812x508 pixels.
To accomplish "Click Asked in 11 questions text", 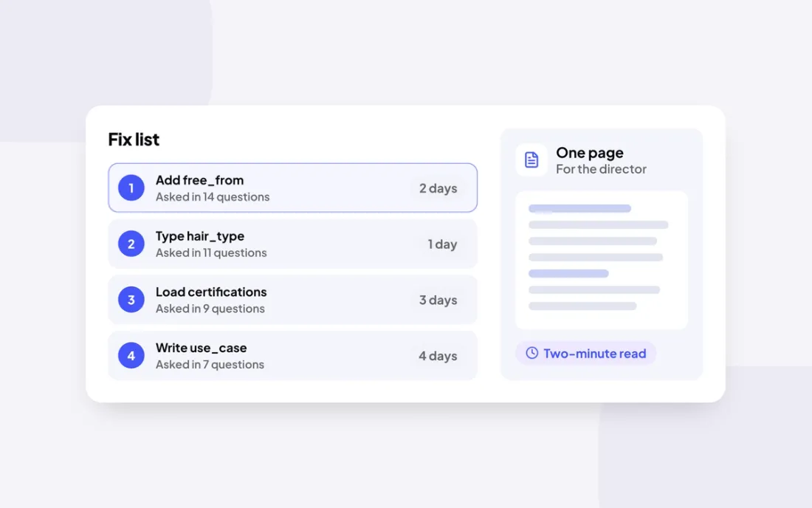I will 211,253.
